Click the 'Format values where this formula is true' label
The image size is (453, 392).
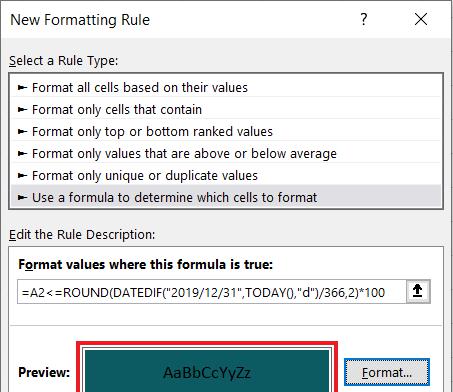tap(145, 264)
